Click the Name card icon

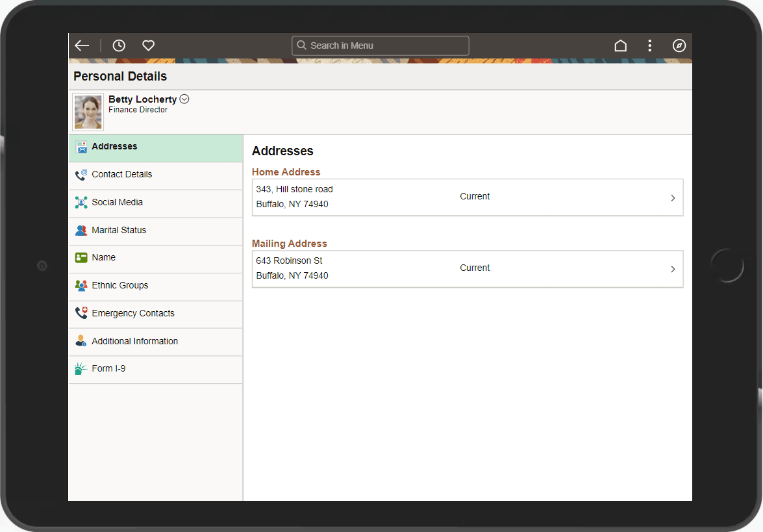tap(81, 257)
